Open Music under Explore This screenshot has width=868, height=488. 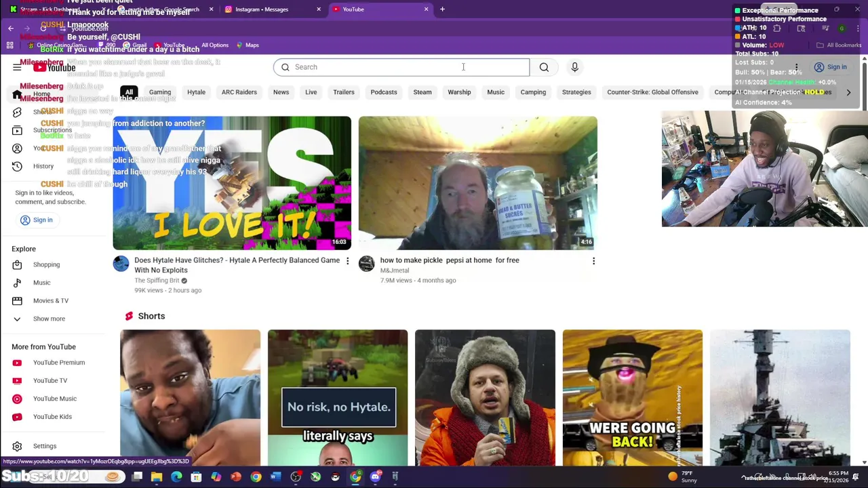point(41,283)
